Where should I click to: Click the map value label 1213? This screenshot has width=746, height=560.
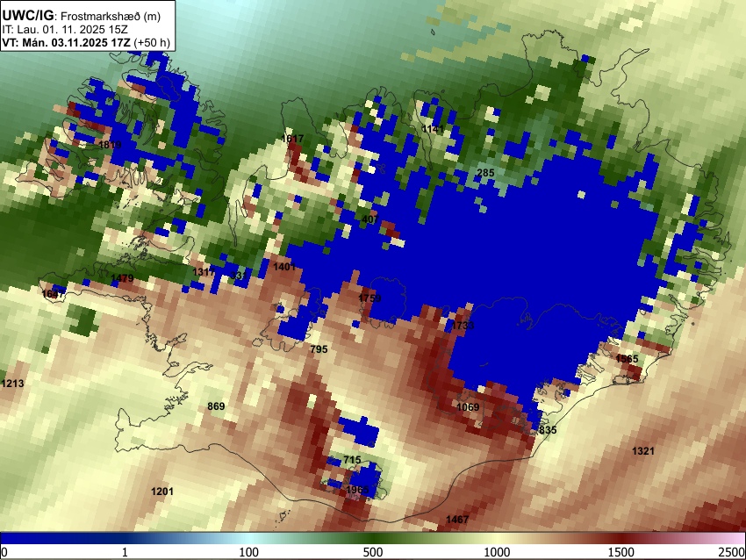tap(12, 383)
